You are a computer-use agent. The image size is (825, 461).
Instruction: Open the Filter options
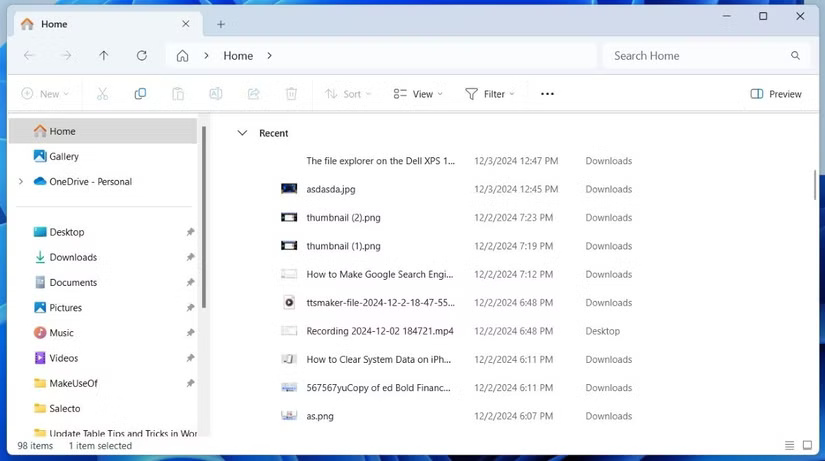click(x=490, y=94)
